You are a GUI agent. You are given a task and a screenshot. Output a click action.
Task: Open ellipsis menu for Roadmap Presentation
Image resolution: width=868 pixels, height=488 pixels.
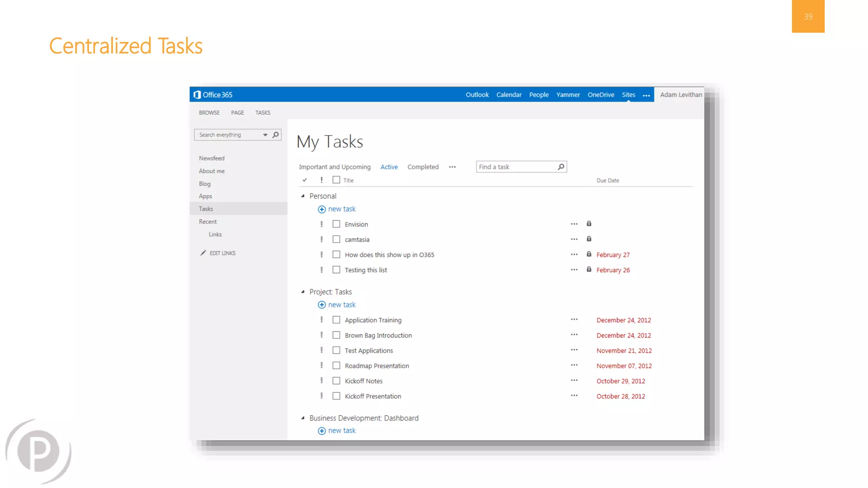tap(574, 366)
